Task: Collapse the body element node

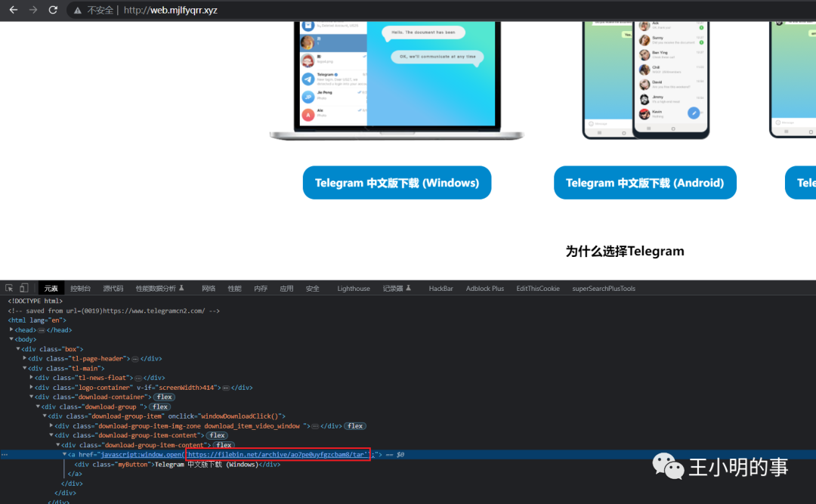Action: tap(11, 339)
